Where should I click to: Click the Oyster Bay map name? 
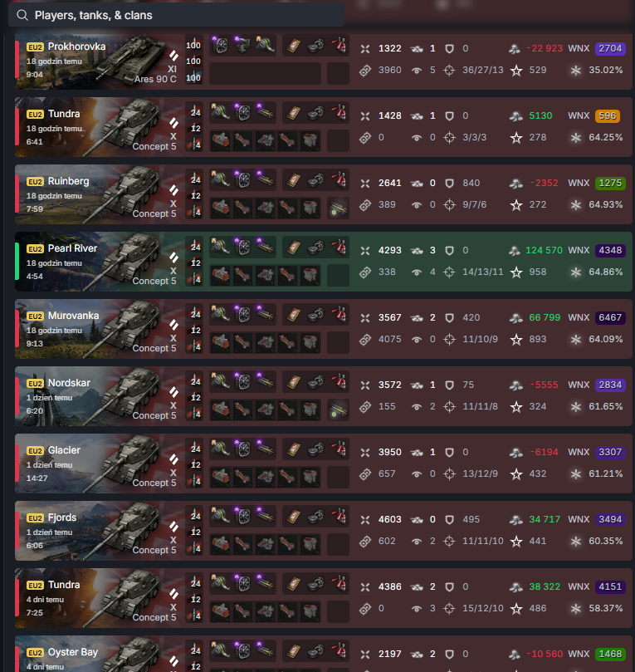pos(73,652)
